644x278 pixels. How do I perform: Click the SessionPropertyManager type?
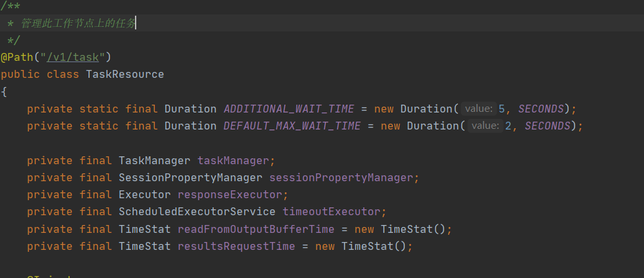pyautogui.click(x=191, y=178)
